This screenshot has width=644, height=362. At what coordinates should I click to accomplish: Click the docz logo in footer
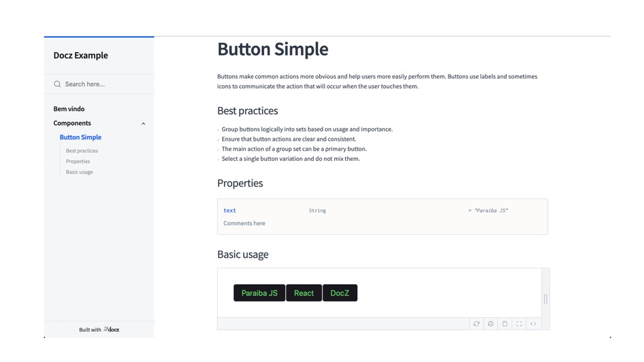tap(112, 329)
